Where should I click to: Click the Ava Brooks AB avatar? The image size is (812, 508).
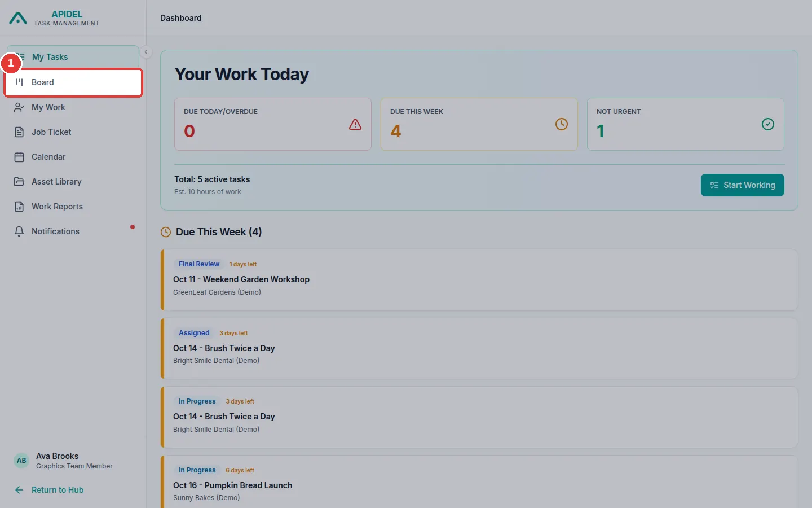(x=21, y=461)
